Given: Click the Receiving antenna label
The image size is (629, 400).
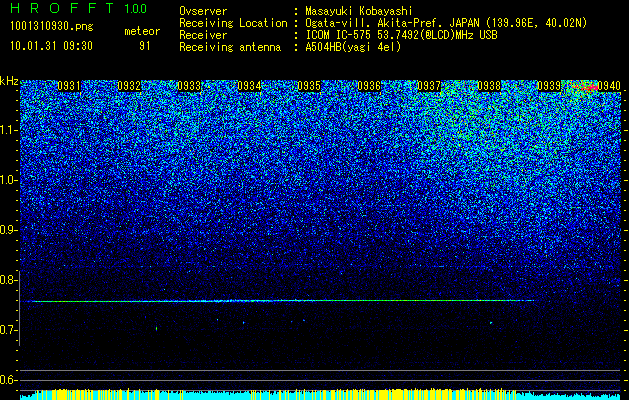Looking at the screenshot, I should click(x=230, y=47).
